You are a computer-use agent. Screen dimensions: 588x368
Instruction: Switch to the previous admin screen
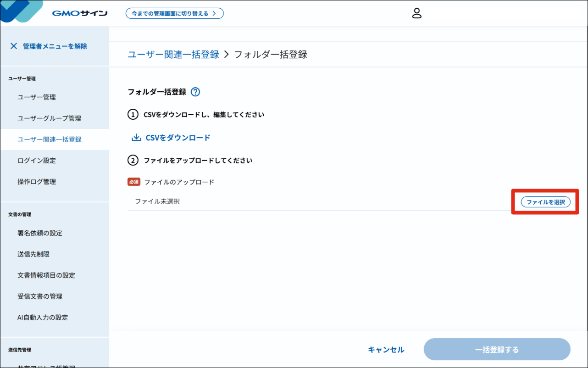174,13
